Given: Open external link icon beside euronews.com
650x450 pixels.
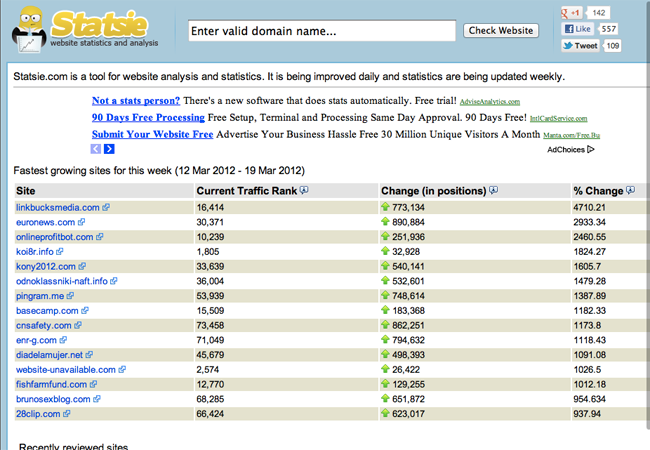Looking at the screenshot, I should [x=82, y=222].
